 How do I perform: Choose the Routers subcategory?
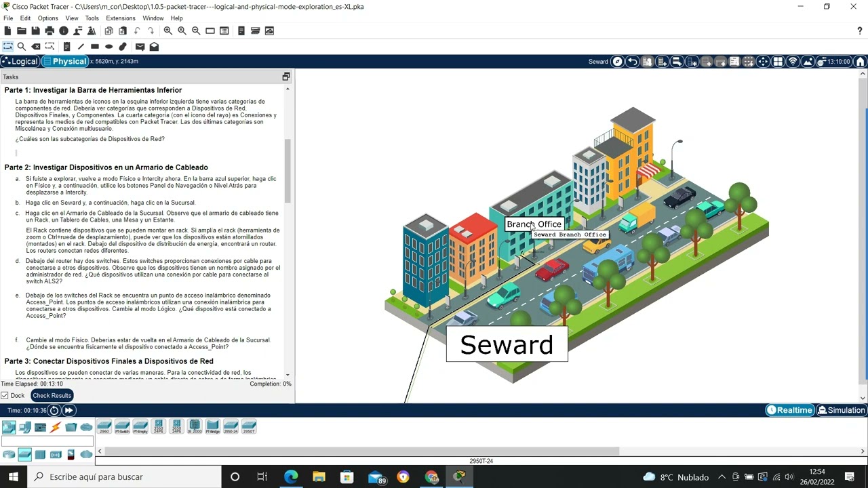tap(9, 454)
